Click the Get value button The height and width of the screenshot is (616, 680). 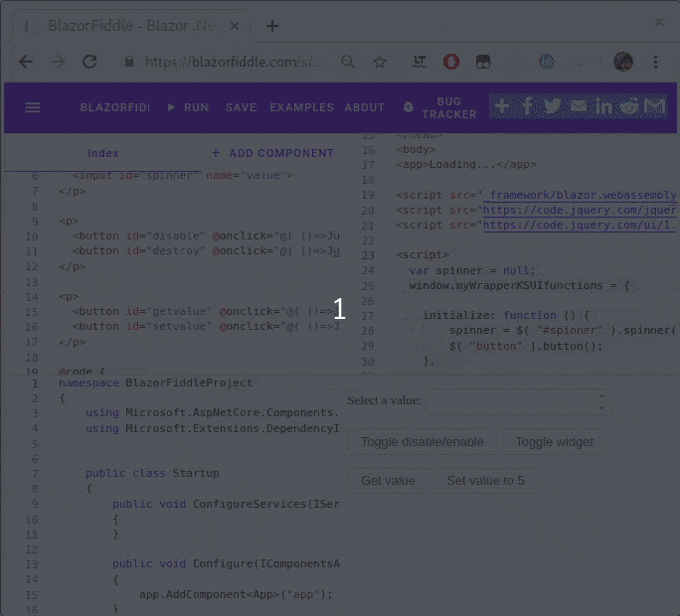tap(388, 481)
